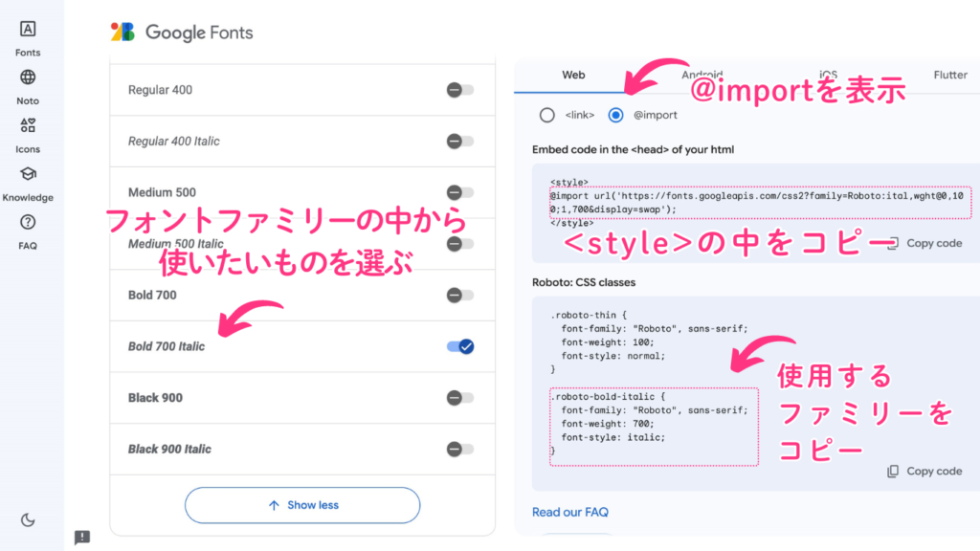
Task: Open the Noto globe icon
Action: pyautogui.click(x=28, y=77)
